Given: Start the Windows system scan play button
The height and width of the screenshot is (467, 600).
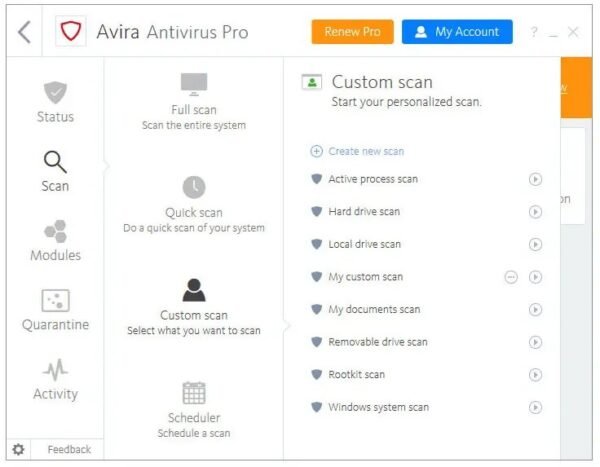Looking at the screenshot, I should pos(535,407).
